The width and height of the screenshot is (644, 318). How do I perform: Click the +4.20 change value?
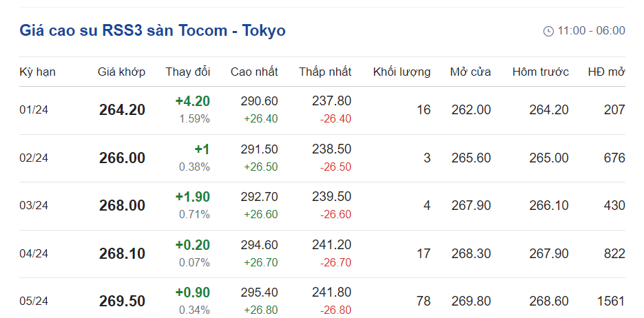192,102
